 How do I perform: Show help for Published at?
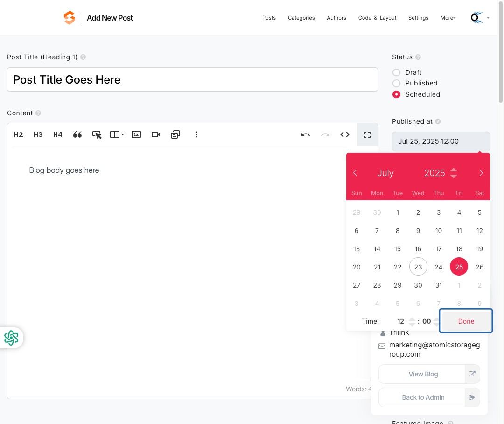coord(438,121)
